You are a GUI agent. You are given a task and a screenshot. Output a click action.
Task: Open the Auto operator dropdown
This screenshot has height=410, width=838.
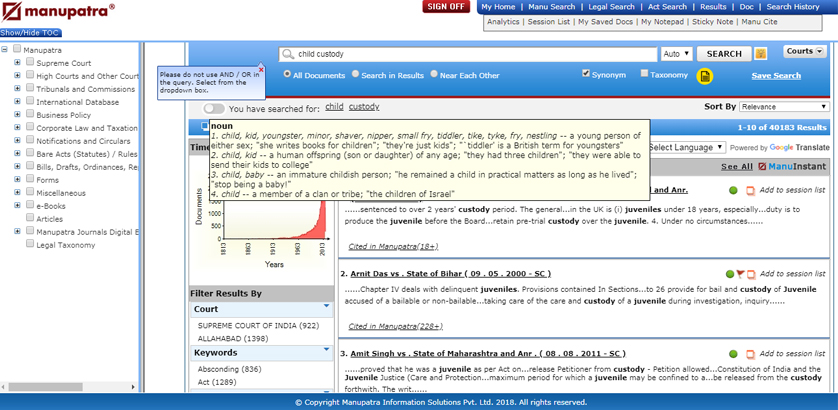(x=677, y=54)
